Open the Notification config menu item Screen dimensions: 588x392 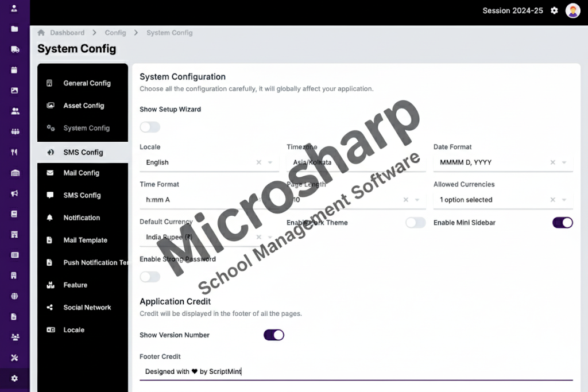point(82,218)
